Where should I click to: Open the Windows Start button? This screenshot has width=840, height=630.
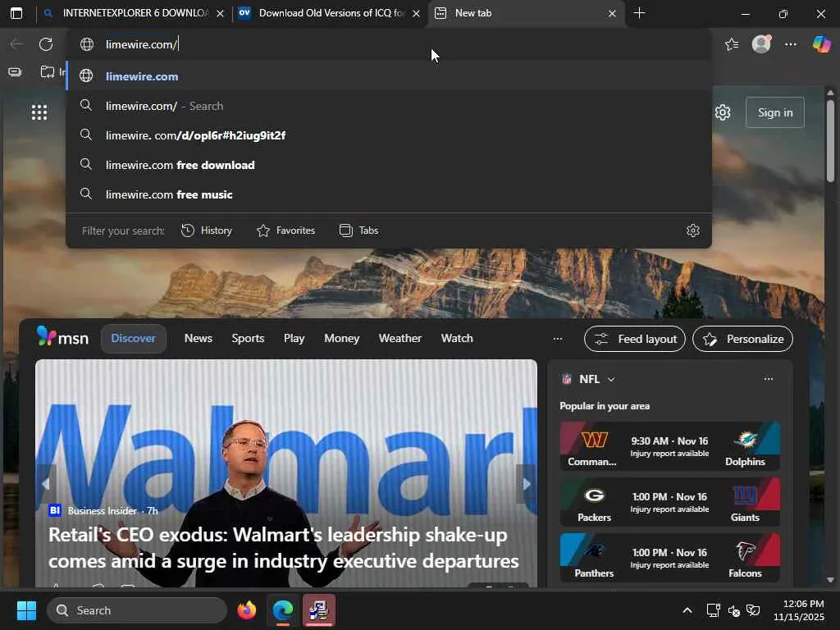[26, 610]
